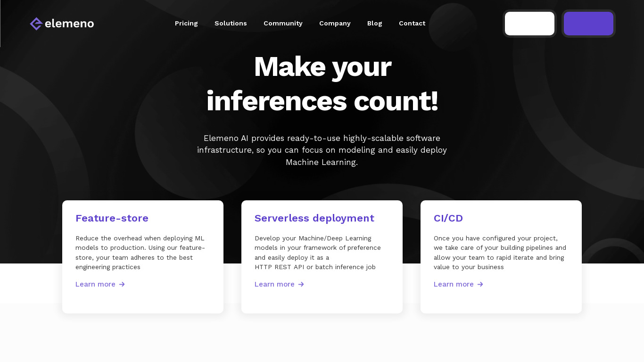The height and width of the screenshot is (362, 644).
Task: Open the Company navigation item
Action: (335, 24)
